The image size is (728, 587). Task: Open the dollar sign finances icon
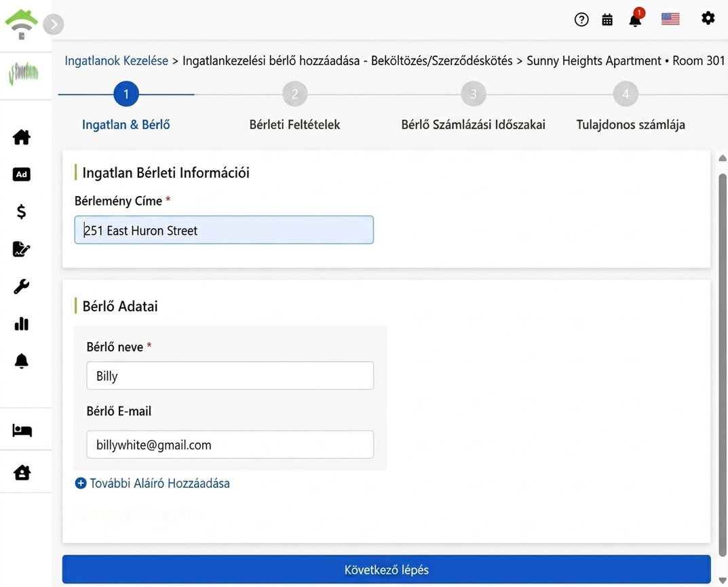coord(21,211)
